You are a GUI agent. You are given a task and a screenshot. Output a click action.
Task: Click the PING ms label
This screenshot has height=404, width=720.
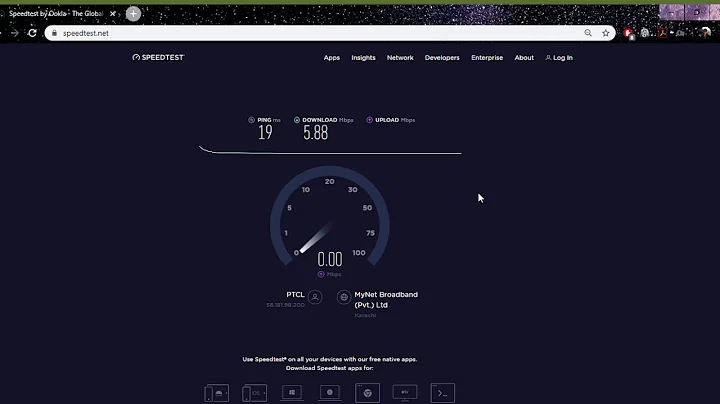click(269, 120)
